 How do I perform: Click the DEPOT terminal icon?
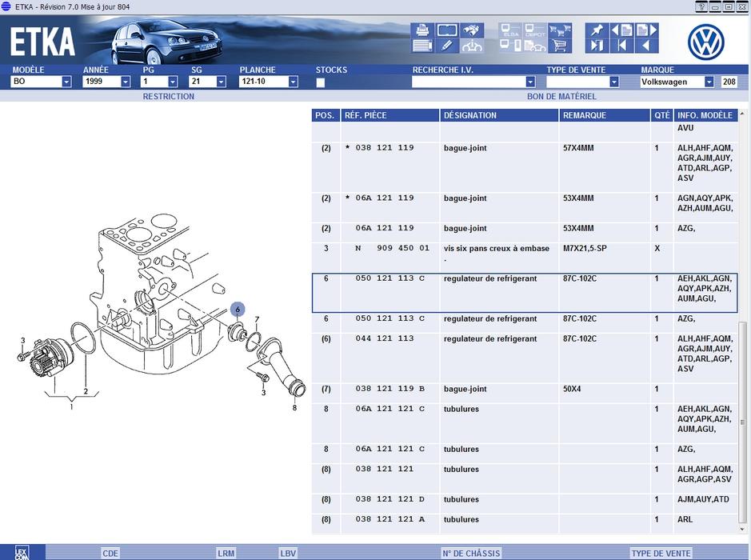pyautogui.click(x=535, y=30)
